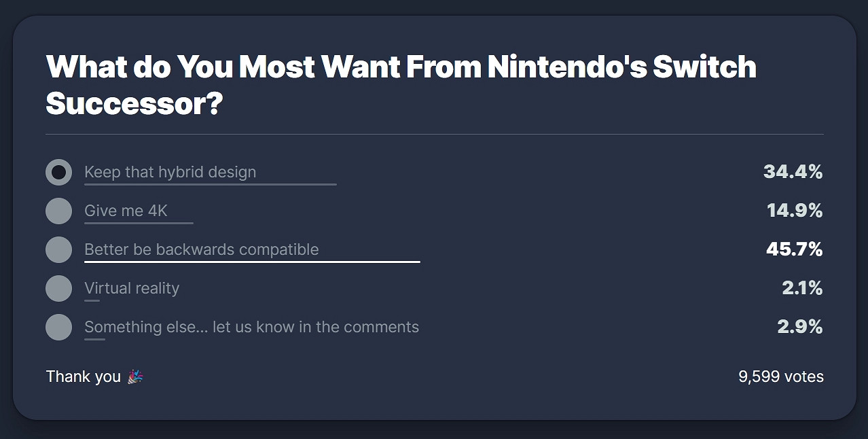Click the 14.9% result value
Image resolution: width=868 pixels, height=439 pixels.
point(795,211)
